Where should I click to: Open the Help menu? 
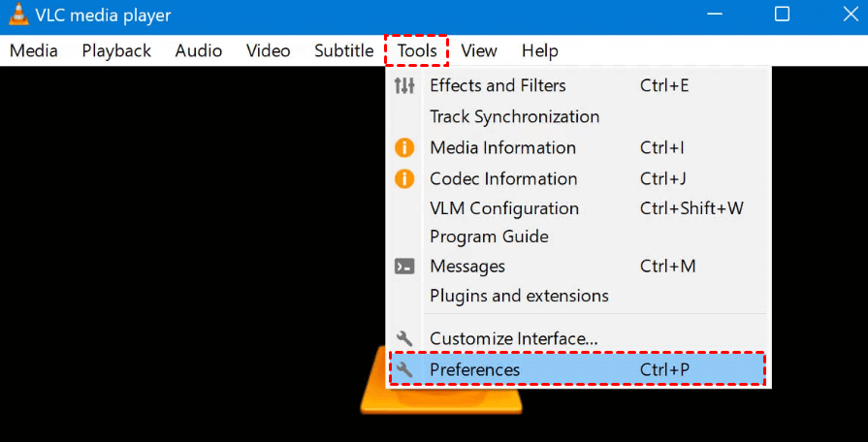point(539,50)
